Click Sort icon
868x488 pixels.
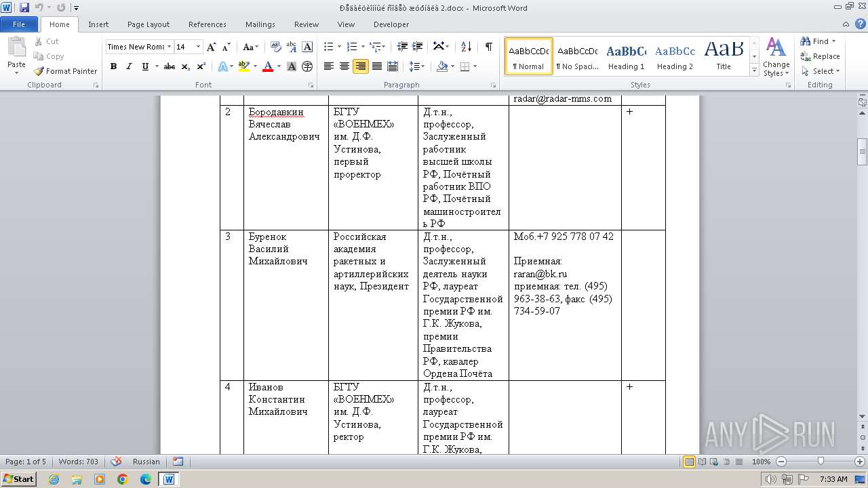click(x=466, y=47)
